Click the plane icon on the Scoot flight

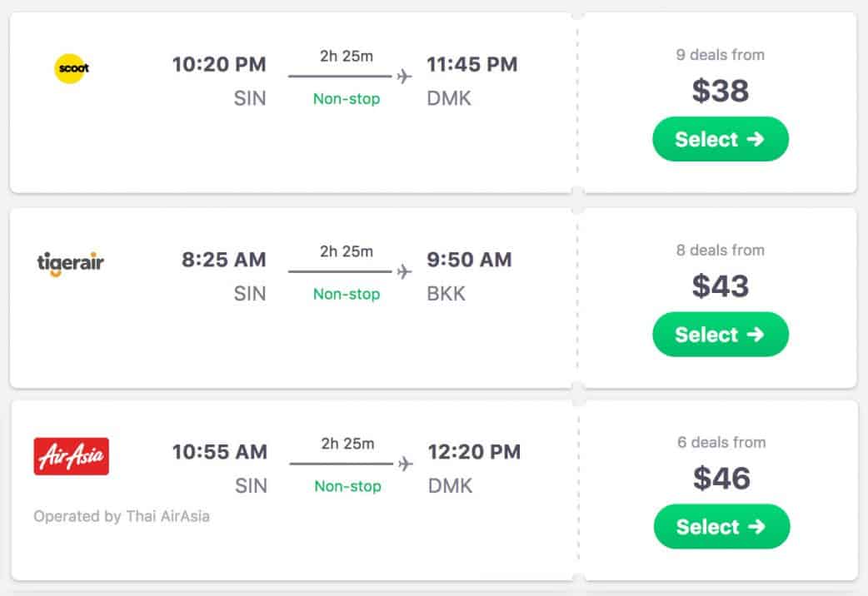click(x=405, y=77)
